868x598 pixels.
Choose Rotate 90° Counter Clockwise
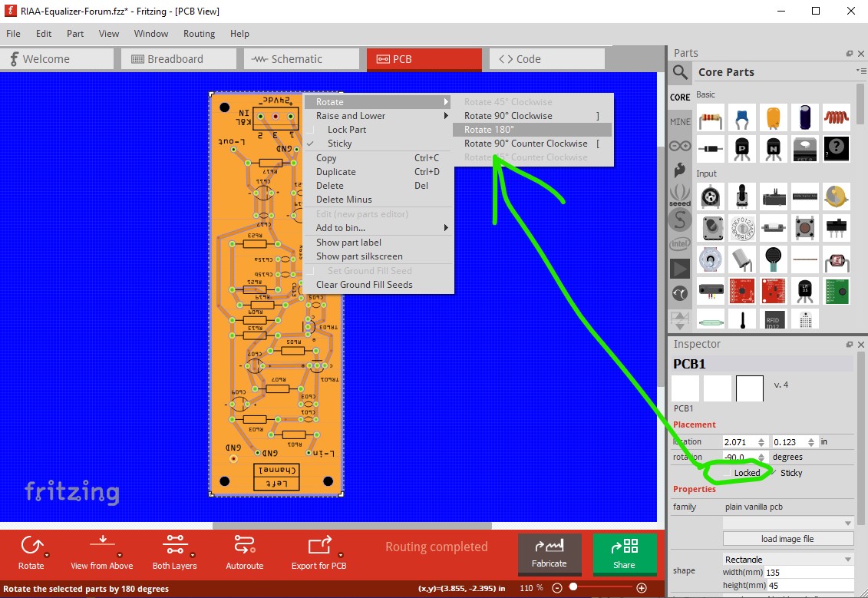coord(532,144)
